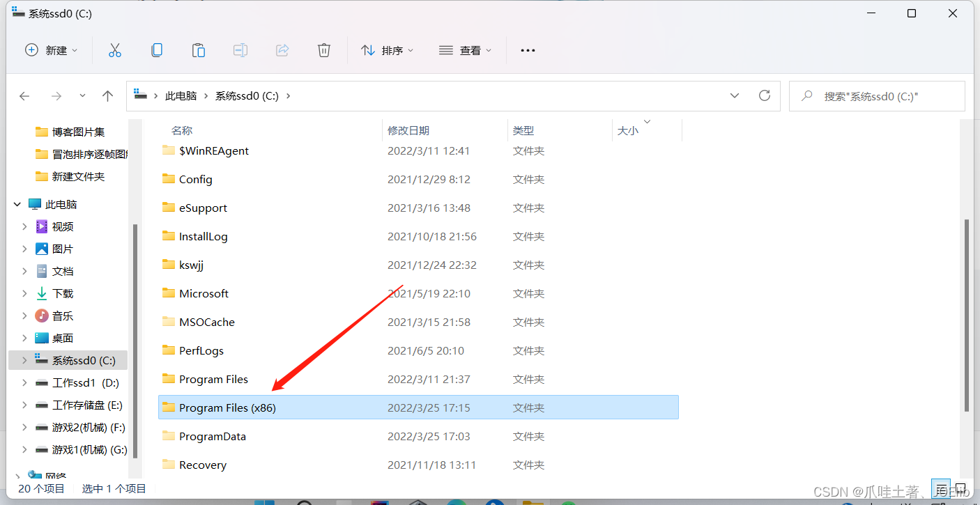Sort by the 名称 column header

(x=182, y=130)
